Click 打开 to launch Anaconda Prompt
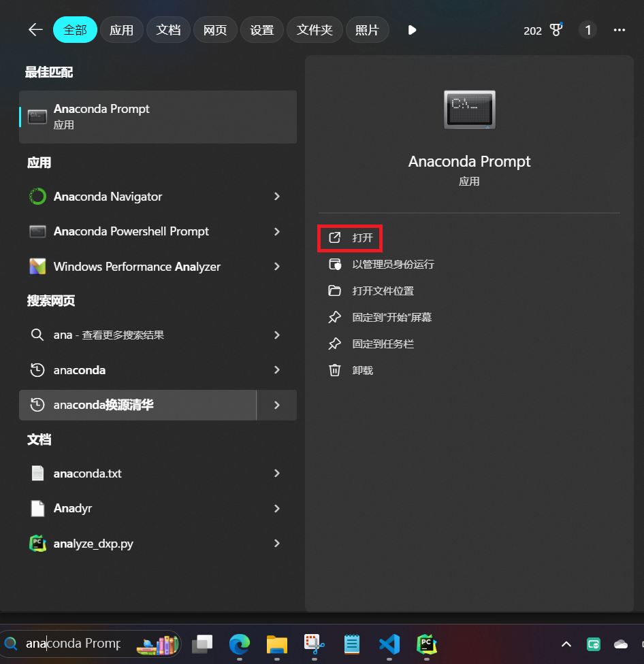The height and width of the screenshot is (664, 644). click(x=351, y=238)
